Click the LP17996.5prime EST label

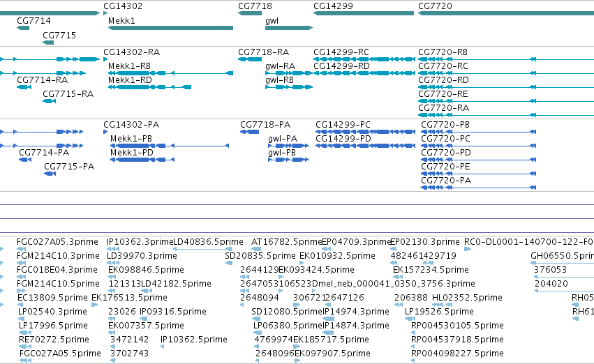(53, 326)
